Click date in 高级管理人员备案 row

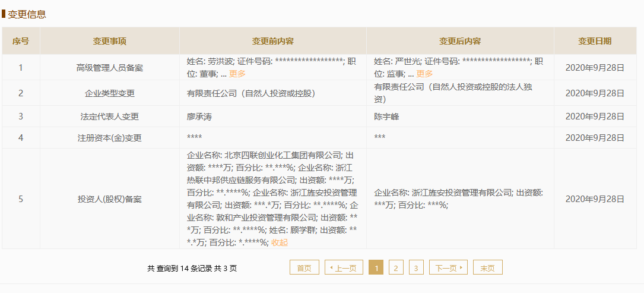click(595, 68)
